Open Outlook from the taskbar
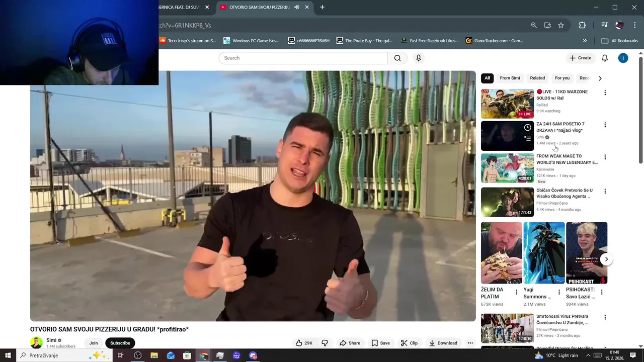The width and height of the screenshot is (644, 362). pos(171,355)
